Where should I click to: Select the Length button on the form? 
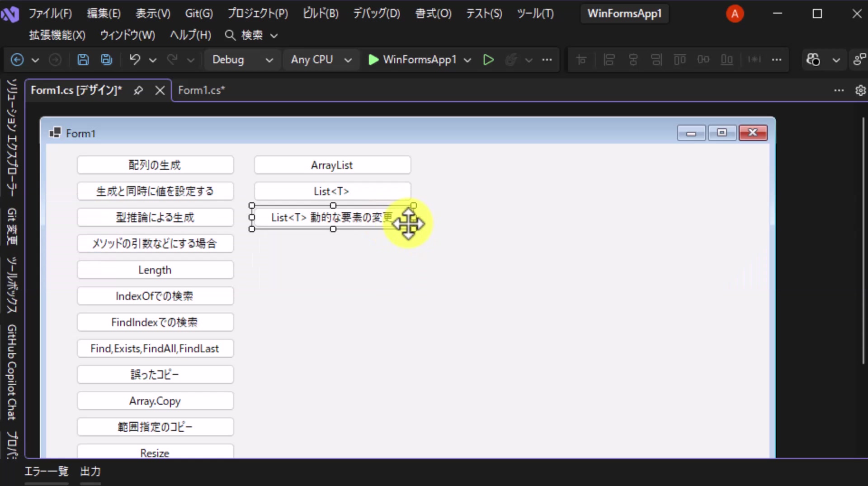155,270
